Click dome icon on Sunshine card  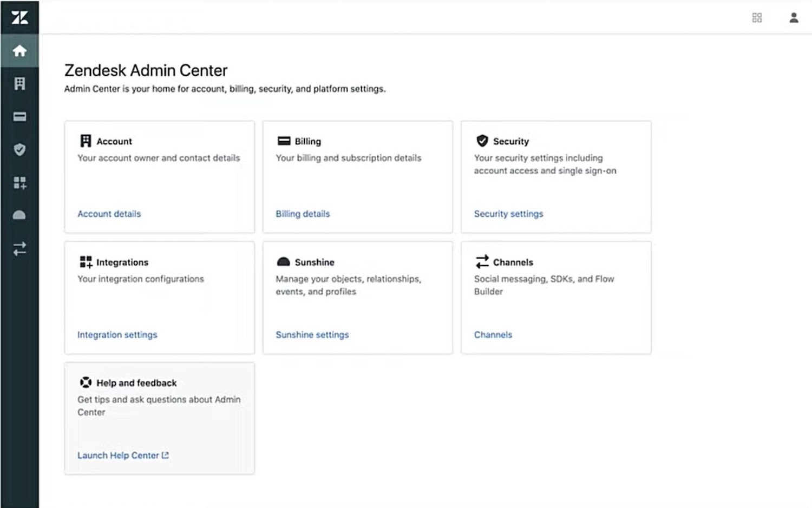283,262
